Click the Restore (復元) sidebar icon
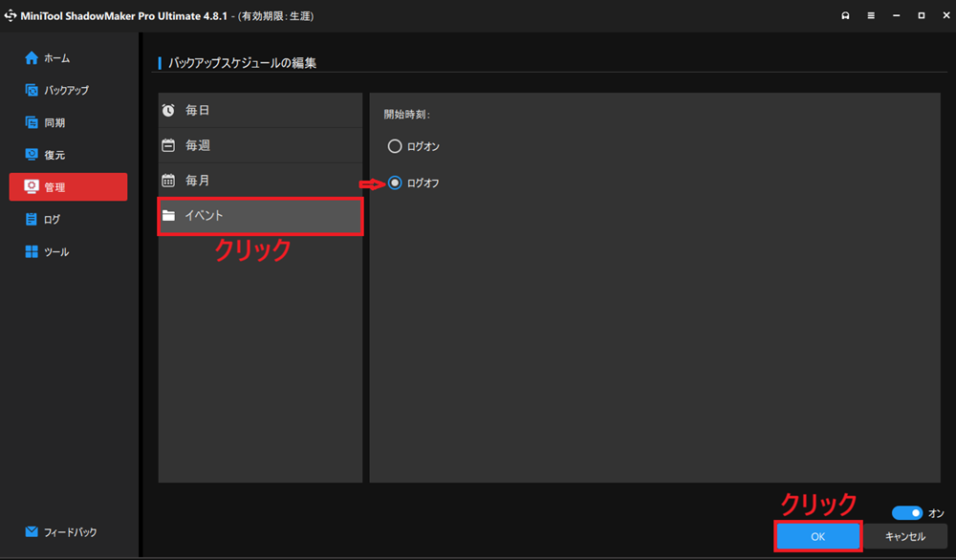Screen dimensions: 956x560 tap(32, 155)
